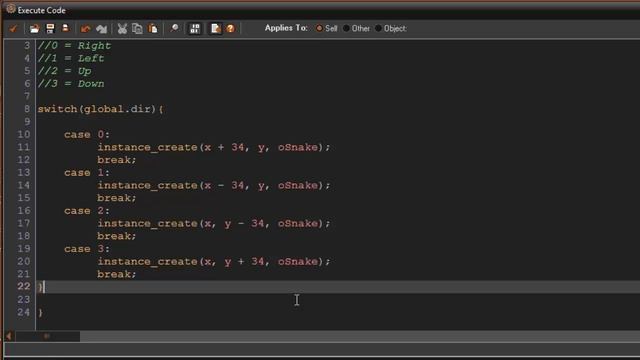Print the code using printer icon
The width and height of the screenshot is (640, 360).
[65, 29]
